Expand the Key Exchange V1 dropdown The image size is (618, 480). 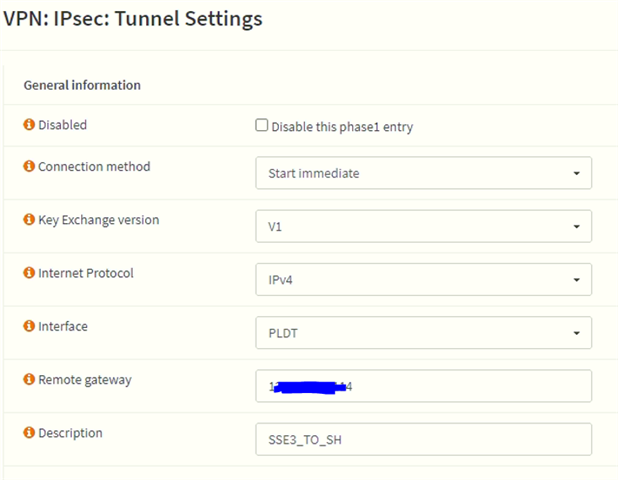click(x=423, y=226)
